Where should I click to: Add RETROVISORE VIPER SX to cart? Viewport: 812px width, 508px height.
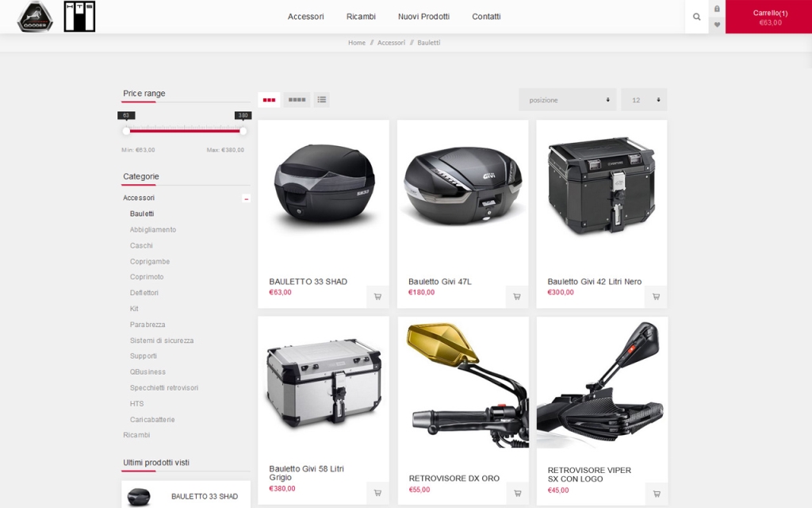[x=657, y=494]
